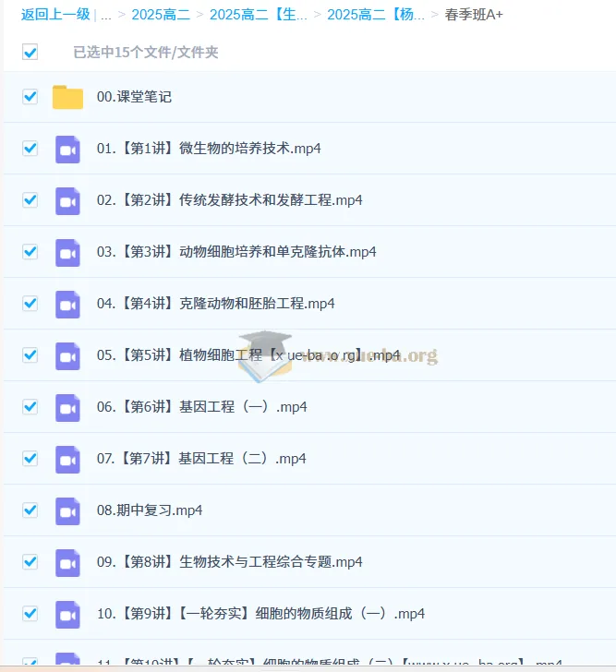This screenshot has width=616, height=672.
Task: Click video icon for 08.期中复习
Action: pos(67,510)
